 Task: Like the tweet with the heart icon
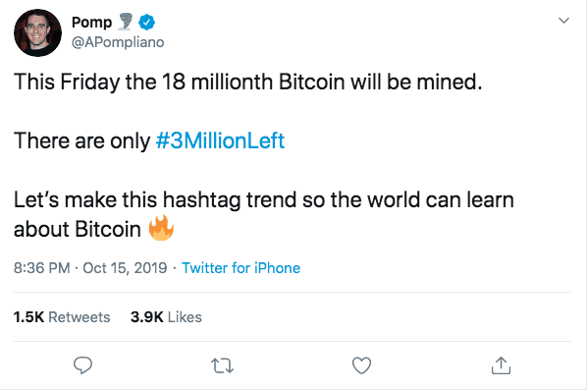361,365
